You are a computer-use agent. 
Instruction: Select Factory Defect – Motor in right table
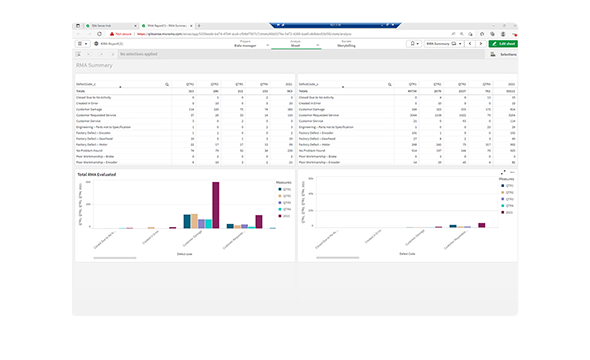407,144
